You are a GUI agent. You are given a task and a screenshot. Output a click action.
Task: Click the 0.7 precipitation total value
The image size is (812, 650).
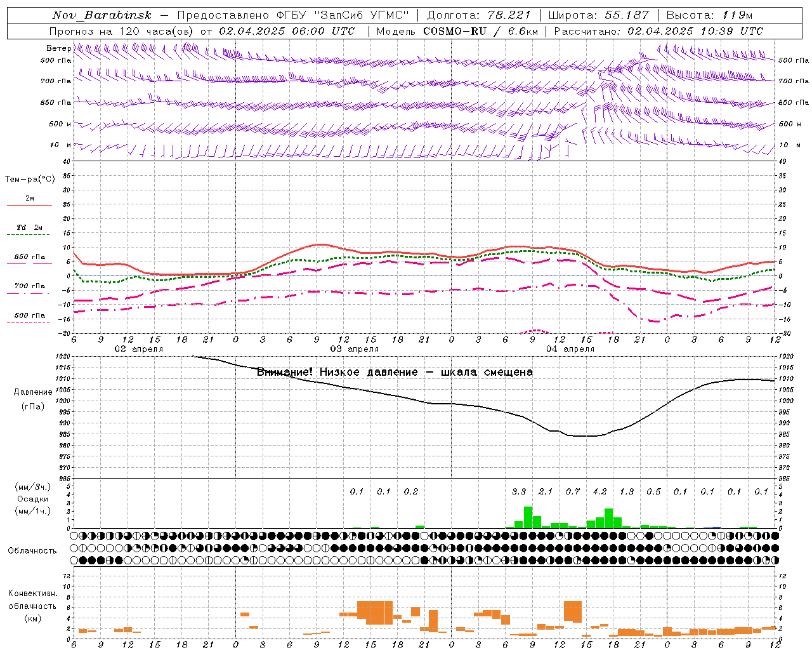[573, 491]
